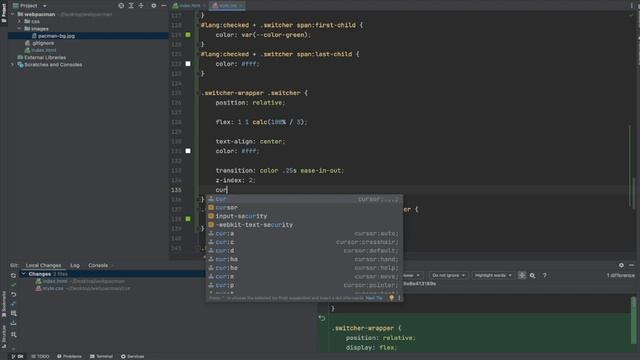Viewport: 640px width, 360px height.
Task: Open the diff viewer mode dropdown
Action: (413, 276)
